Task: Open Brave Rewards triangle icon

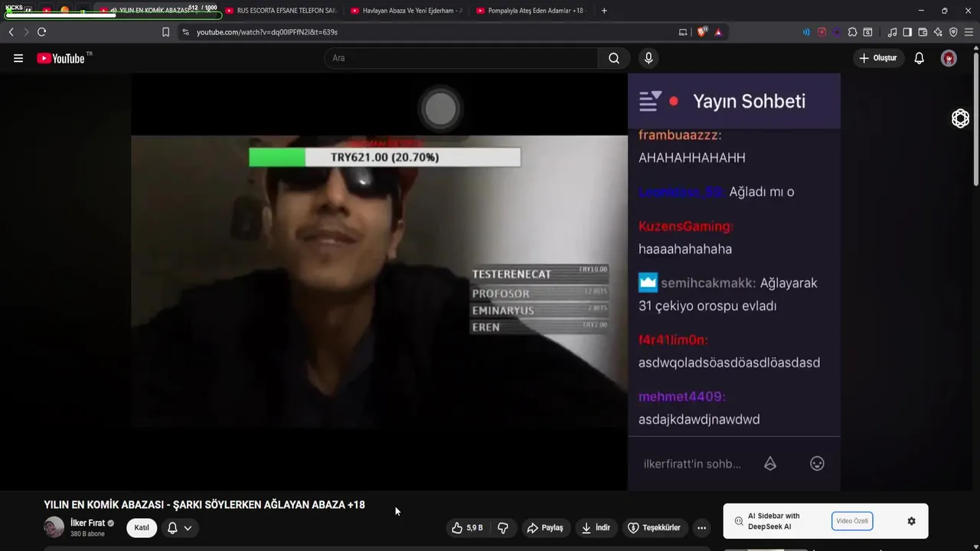Action: click(x=718, y=32)
